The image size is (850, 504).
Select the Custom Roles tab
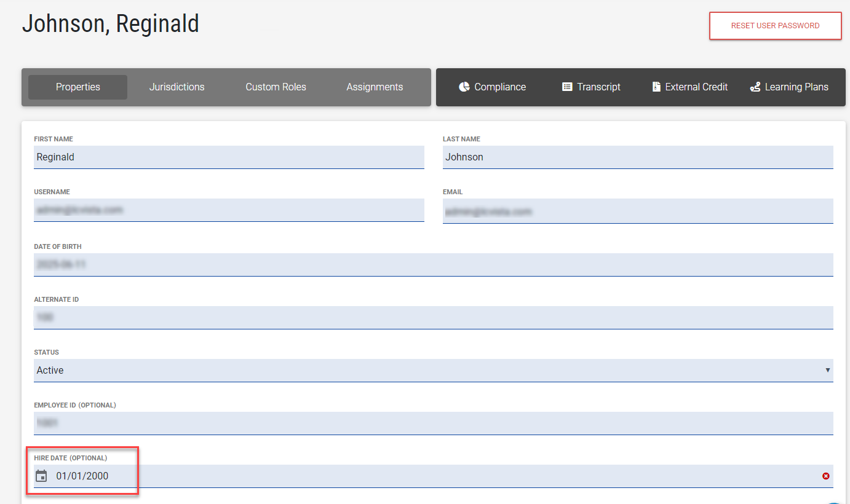click(x=276, y=87)
